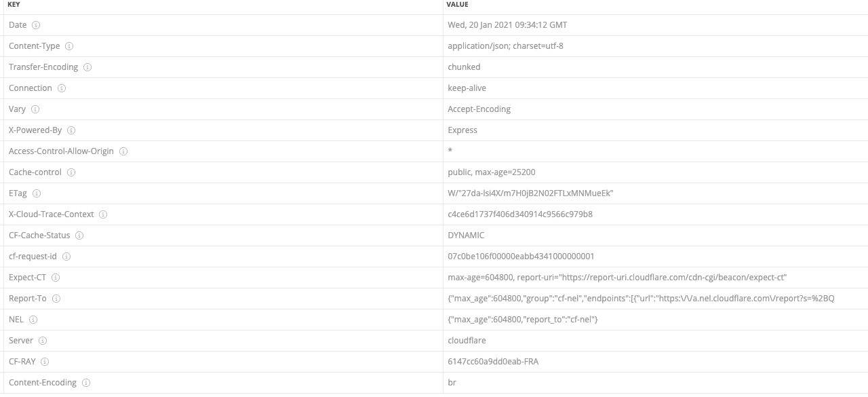Image resolution: width=868 pixels, height=397 pixels.
Task: Click the info icon next to CF-RAY
Action: coord(45,362)
